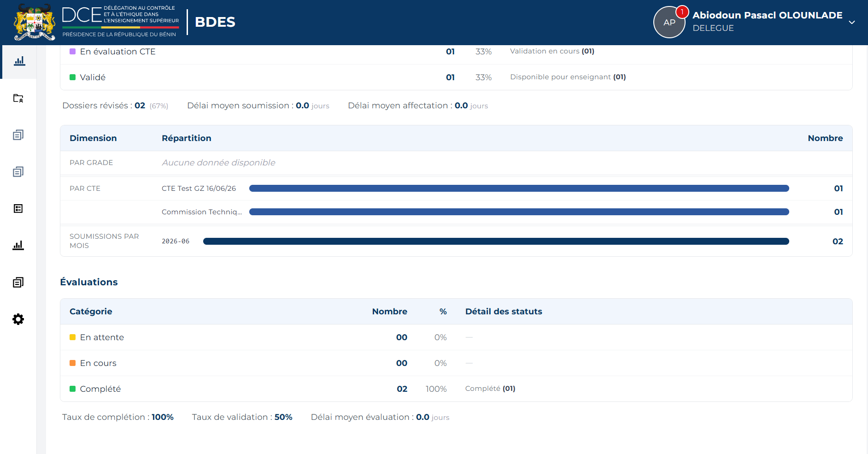Open the active dashboard chart icon in sidebar

point(19,61)
